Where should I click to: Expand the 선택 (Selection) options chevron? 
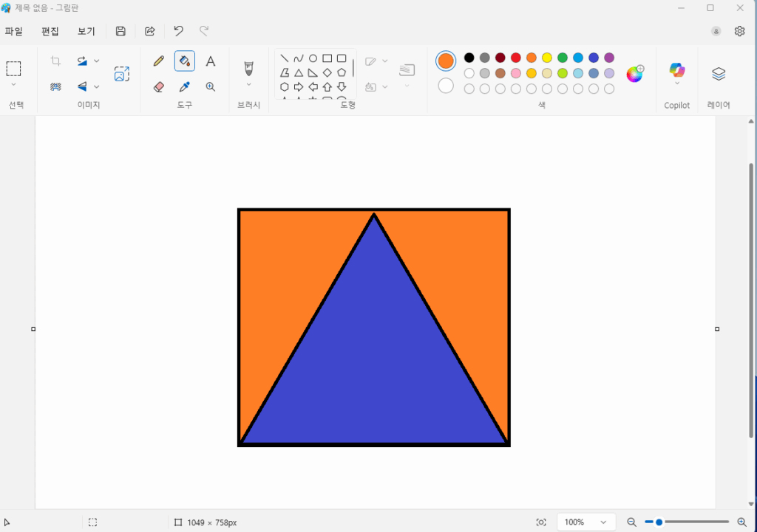[x=13, y=84]
